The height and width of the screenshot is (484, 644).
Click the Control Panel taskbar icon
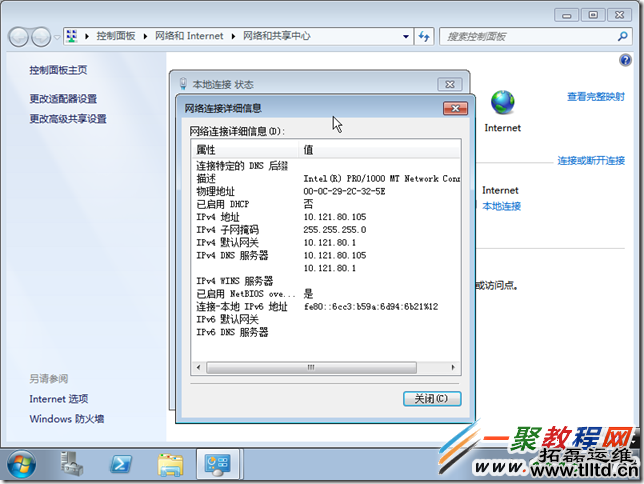pyautogui.click(x=219, y=464)
